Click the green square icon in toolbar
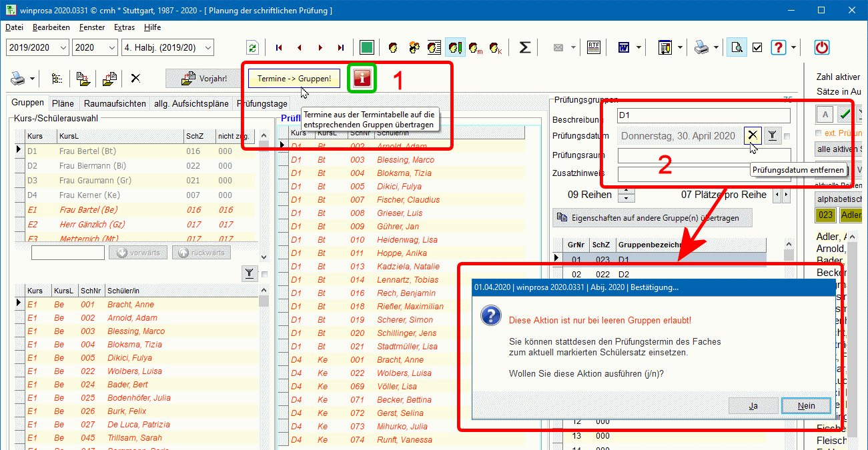The image size is (868, 450). click(366, 47)
